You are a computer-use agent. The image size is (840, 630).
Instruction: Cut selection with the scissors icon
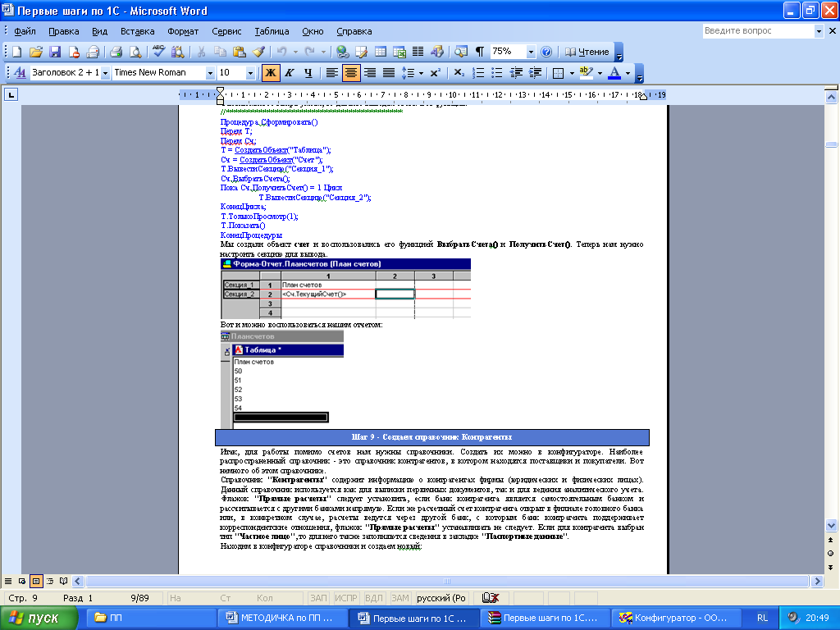tap(201, 52)
